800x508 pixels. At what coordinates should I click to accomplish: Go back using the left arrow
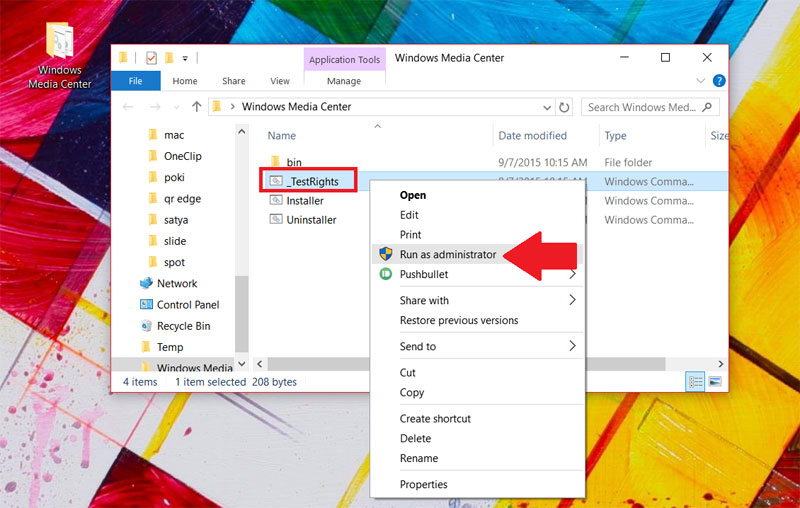[x=128, y=107]
